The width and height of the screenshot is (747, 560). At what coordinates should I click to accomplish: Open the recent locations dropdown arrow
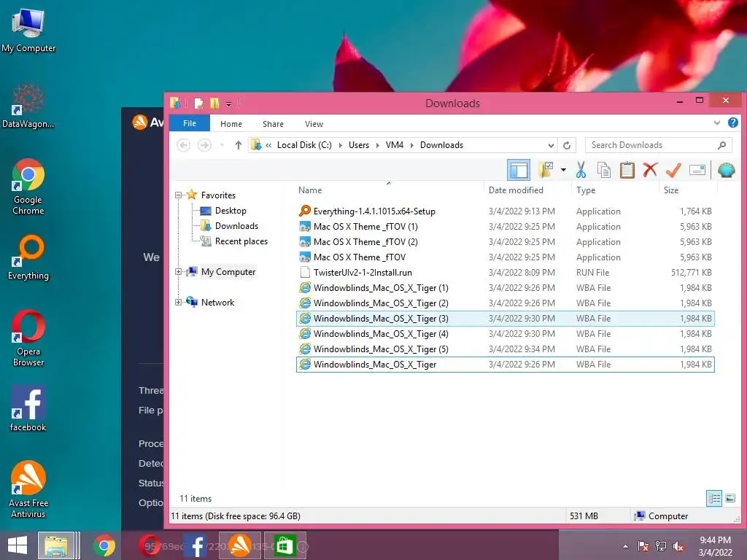222,145
